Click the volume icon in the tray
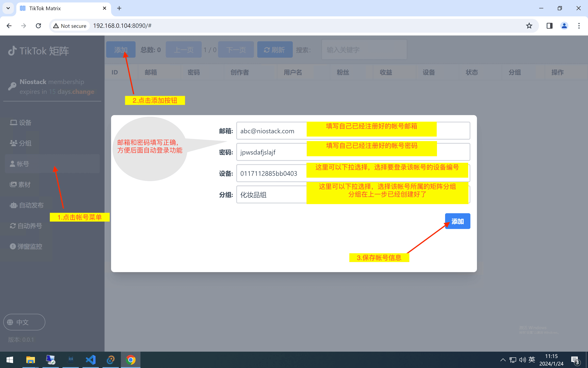The width and height of the screenshot is (588, 368). click(522, 360)
